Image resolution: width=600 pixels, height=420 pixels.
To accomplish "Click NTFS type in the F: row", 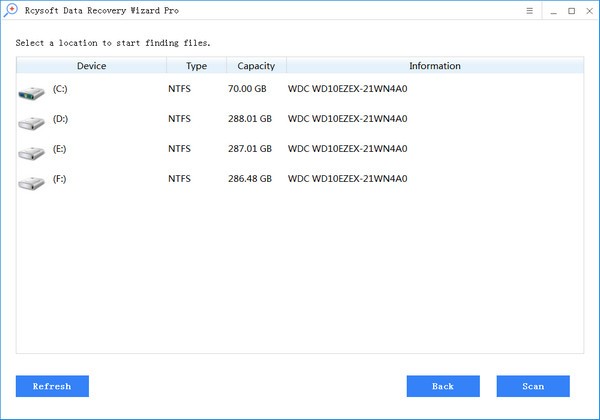I will pyautogui.click(x=179, y=178).
